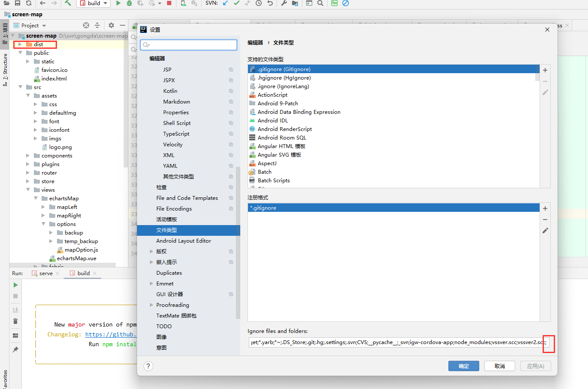Click the SVN commit checkmark icon
This screenshot has width=588, height=389.
tap(236, 3)
